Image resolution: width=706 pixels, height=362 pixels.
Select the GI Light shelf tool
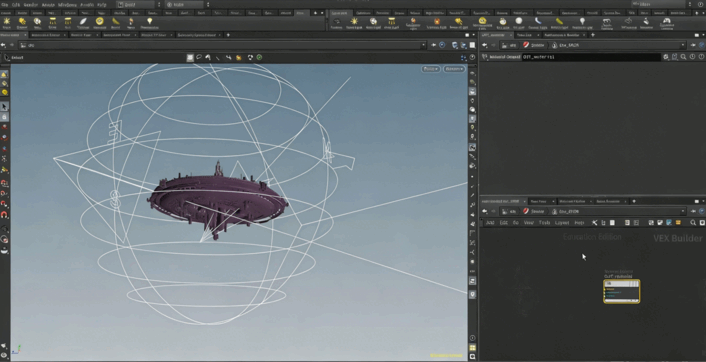[x=519, y=23]
